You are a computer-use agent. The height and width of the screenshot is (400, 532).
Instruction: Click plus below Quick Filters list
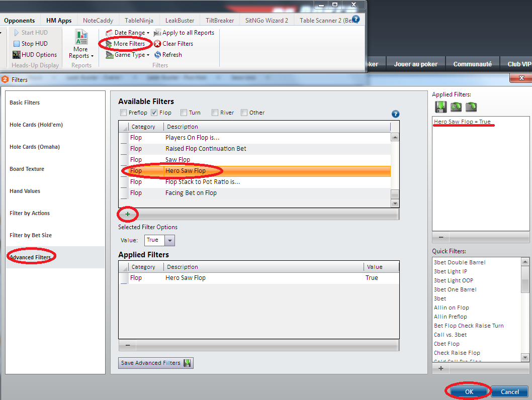[x=441, y=368]
